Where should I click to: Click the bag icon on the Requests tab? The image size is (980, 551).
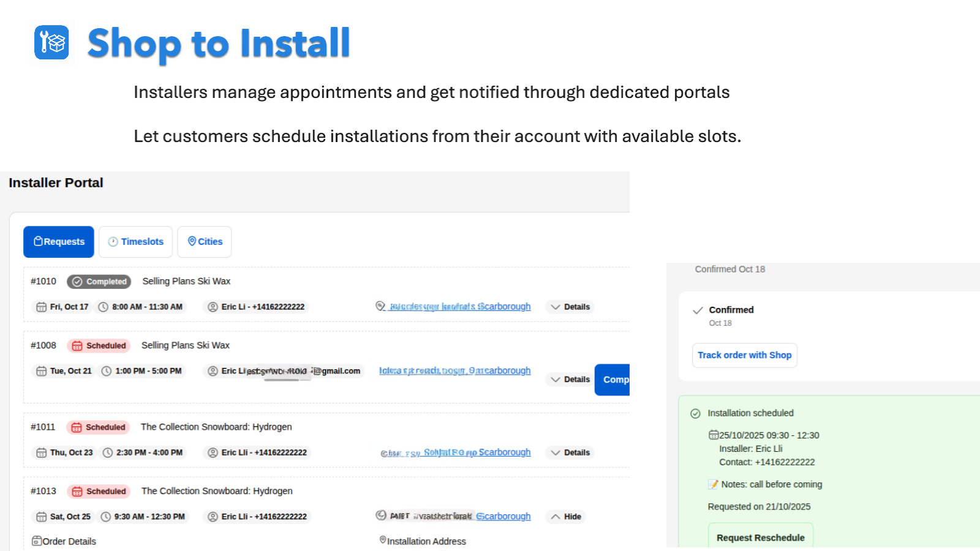click(x=39, y=241)
